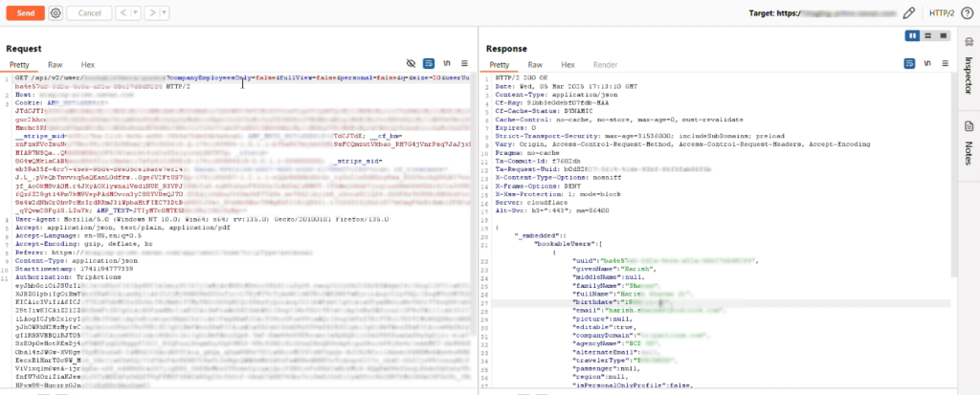This screenshot has width=980, height=395.
Task: Edit target with the pencil icon
Action: (909, 13)
